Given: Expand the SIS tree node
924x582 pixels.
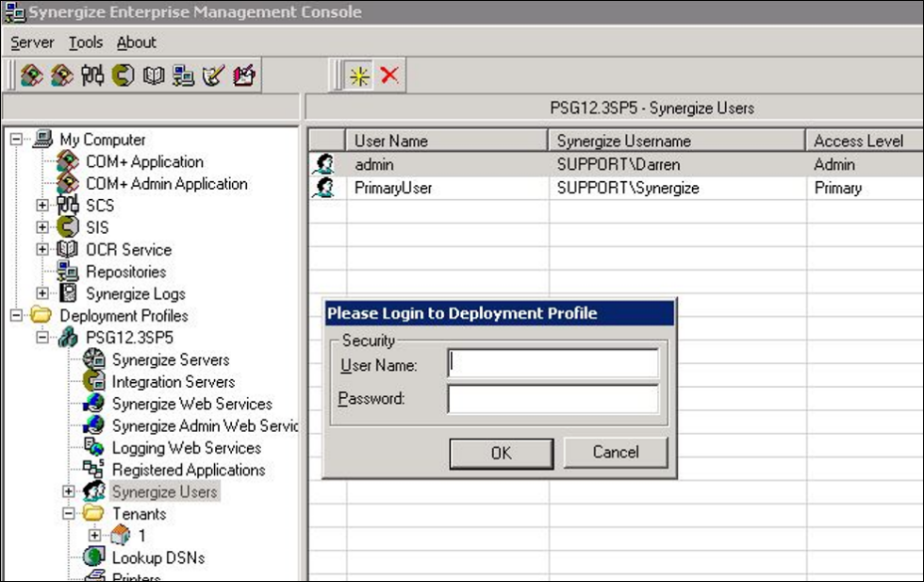Looking at the screenshot, I should (42, 227).
